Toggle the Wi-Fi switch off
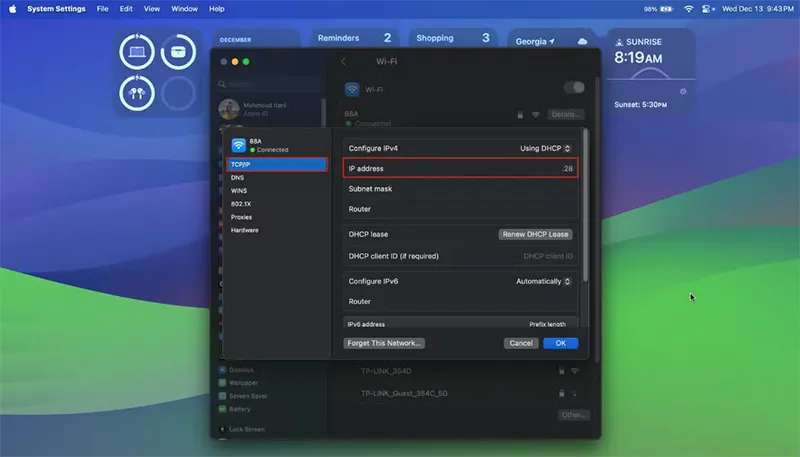 pos(574,88)
